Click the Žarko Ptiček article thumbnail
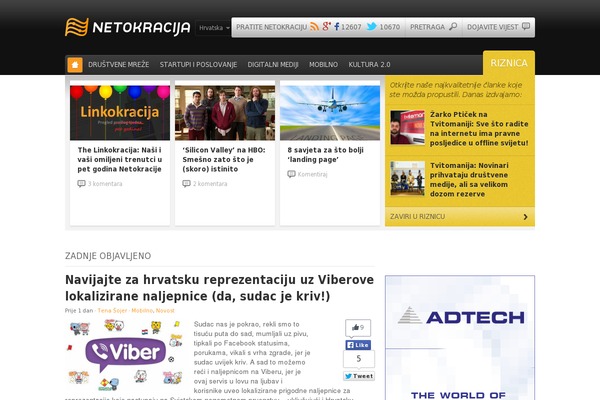This screenshot has width=600, height=400. [408, 127]
